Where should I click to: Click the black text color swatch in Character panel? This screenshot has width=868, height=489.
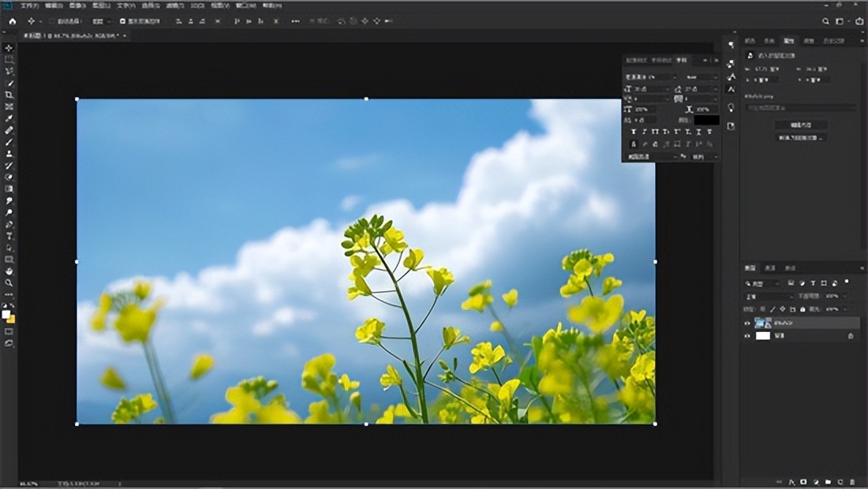[x=706, y=120]
